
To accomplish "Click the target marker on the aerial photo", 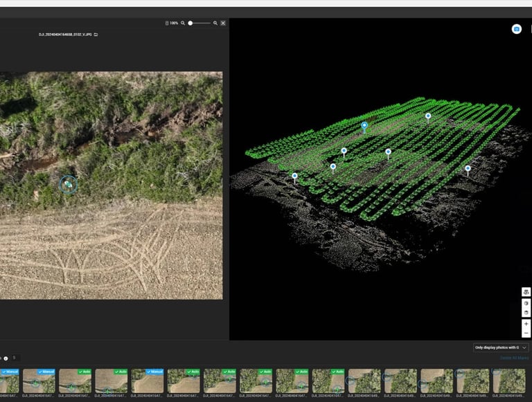I will point(68,184).
